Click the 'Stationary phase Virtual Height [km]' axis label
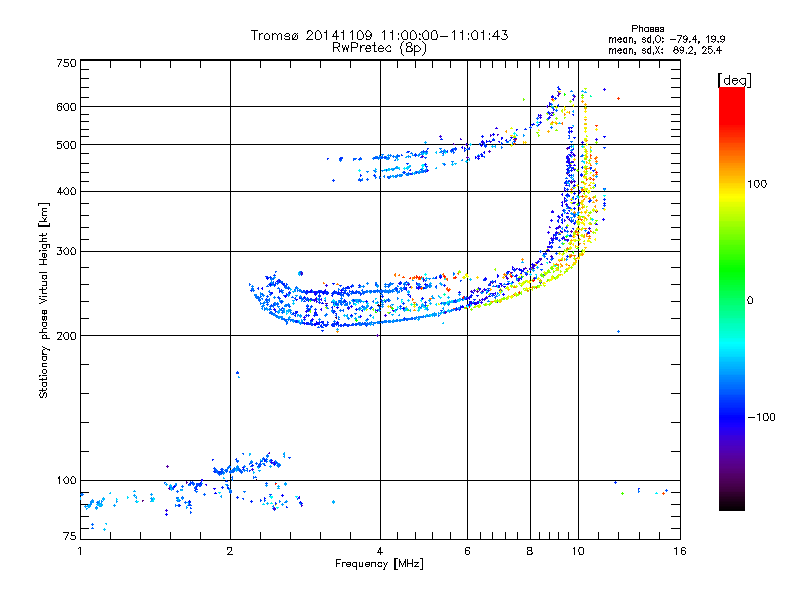The height and width of the screenshot is (600, 800). [x=43, y=301]
